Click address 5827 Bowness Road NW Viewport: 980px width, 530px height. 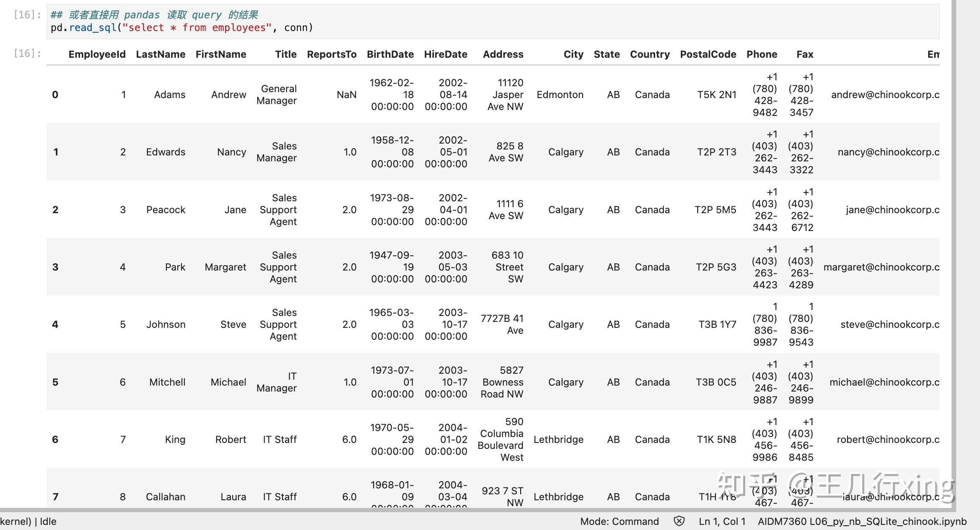click(502, 382)
